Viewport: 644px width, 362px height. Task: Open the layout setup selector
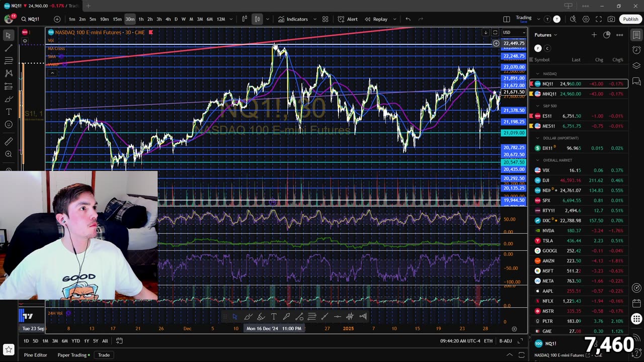[507, 19]
